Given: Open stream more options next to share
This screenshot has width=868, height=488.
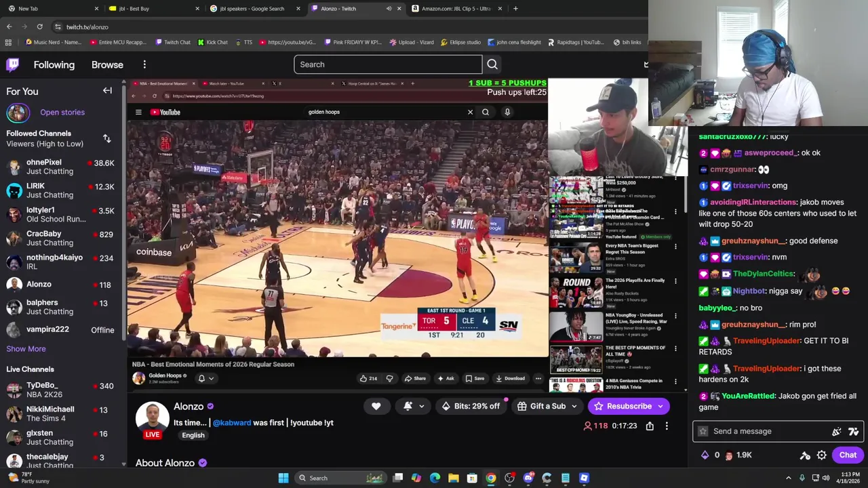Looking at the screenshot, I should pyautogui.click(x=667, y=426).
